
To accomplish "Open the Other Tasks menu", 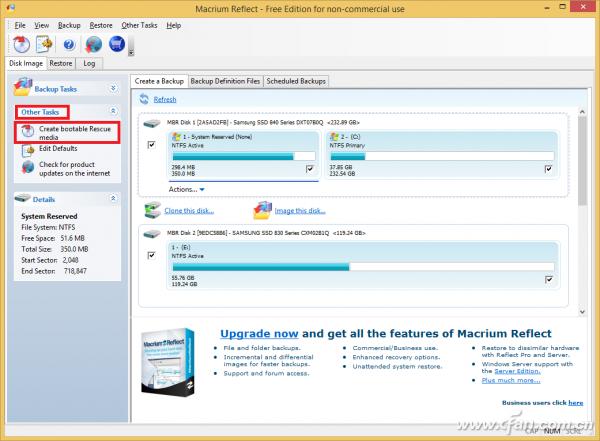I will (139, 25).
